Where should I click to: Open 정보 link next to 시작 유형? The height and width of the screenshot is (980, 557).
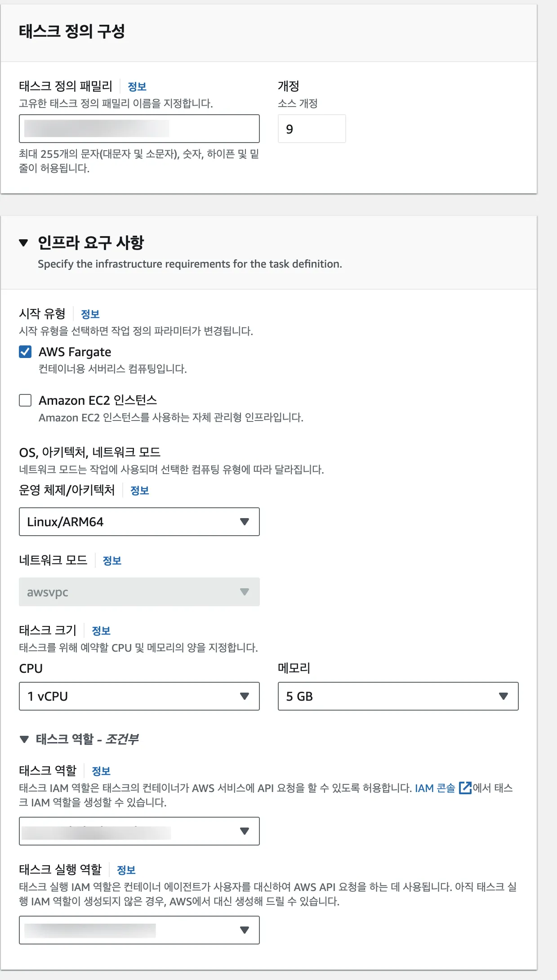click(x=90, y=314)
